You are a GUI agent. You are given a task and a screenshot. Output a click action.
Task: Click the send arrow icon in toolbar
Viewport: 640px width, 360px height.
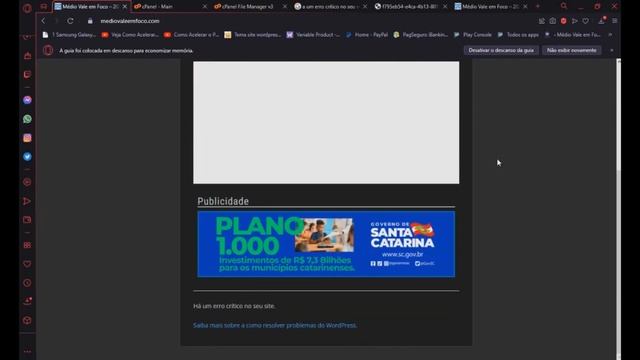coord(574,21)
